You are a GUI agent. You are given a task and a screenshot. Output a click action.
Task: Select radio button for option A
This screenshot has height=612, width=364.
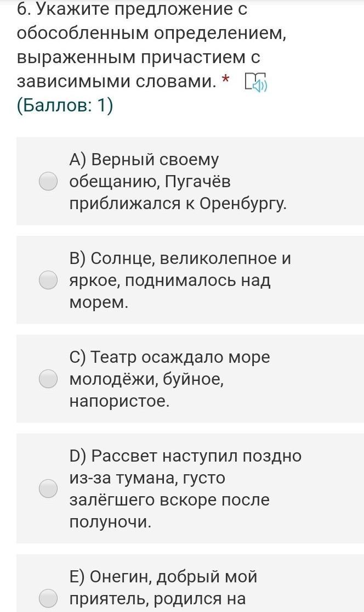(48, 182)
